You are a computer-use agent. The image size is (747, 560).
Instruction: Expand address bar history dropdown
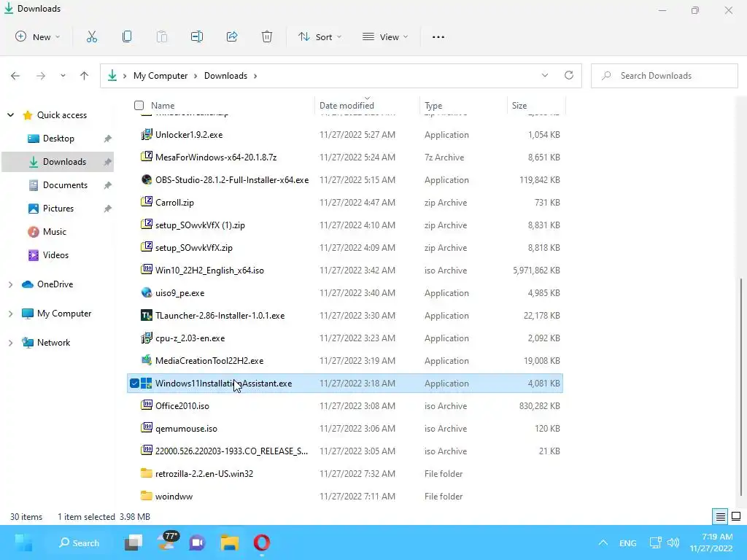coord(545,75)
